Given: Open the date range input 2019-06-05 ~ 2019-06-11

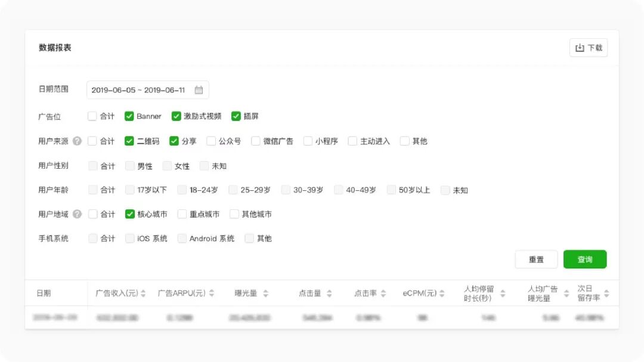Looking at the screenshot, I should (x=139, y=90).
